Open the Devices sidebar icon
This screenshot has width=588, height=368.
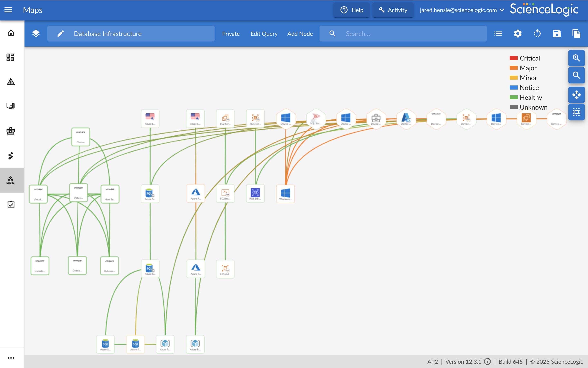(x=10, y=106)
